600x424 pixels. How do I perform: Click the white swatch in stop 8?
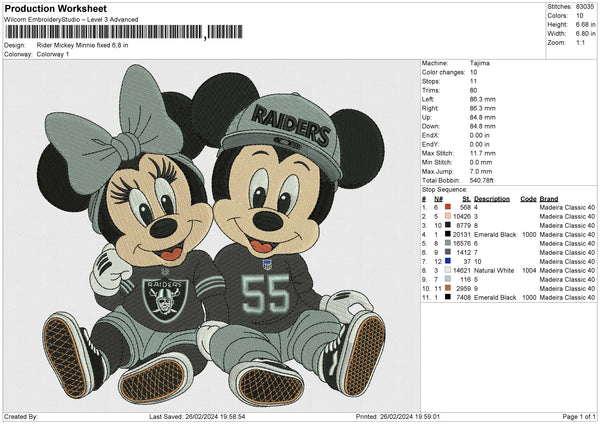[448, 270]
